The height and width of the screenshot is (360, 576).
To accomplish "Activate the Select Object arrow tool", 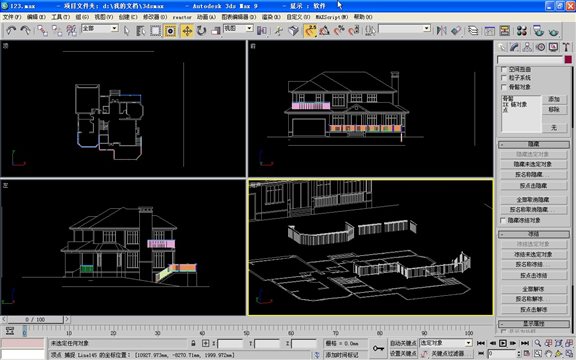I will (x=127, y=31).
